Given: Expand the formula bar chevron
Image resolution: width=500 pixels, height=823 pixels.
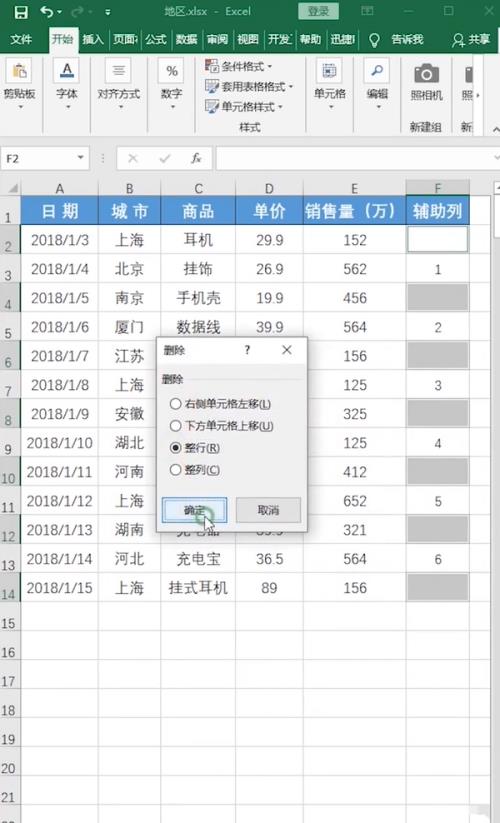Looking at the screenshot, I should (496, 157).
